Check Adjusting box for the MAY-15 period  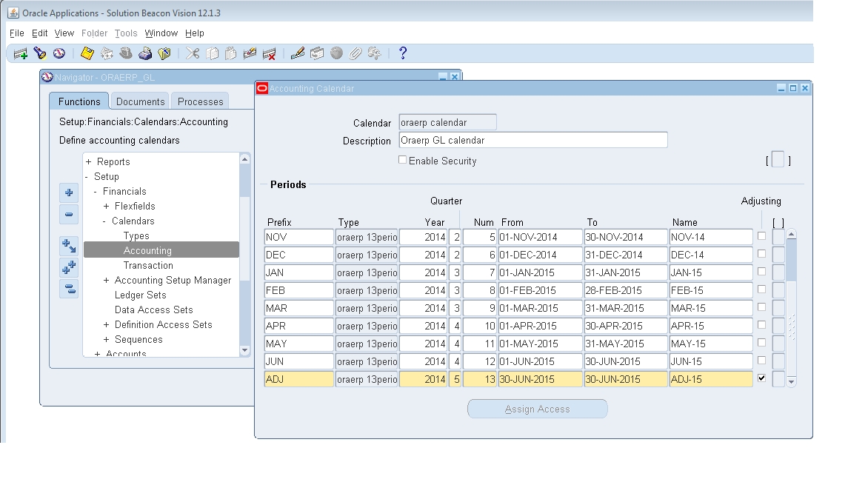761,343
